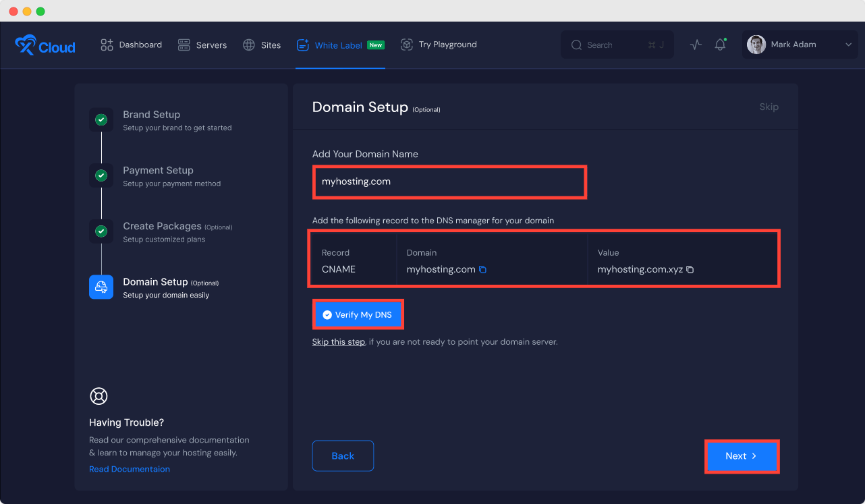Click the xCloud logo icon
865x504 pixels.
[25, 45]
